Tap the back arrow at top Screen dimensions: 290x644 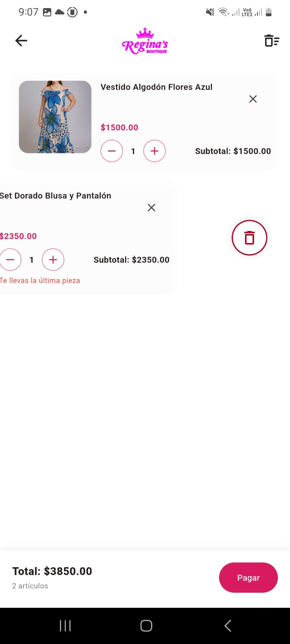point(21,41)
